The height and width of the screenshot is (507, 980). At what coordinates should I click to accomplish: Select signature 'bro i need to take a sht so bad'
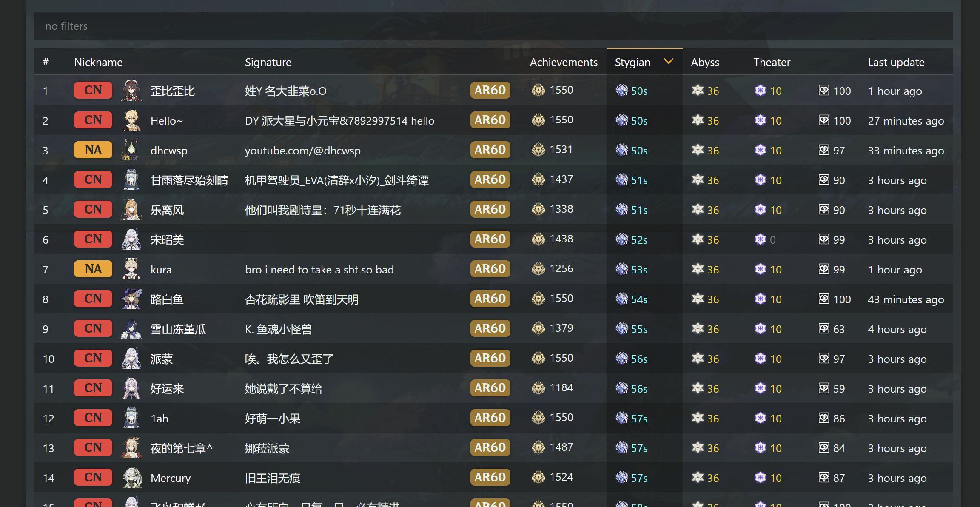319,270
